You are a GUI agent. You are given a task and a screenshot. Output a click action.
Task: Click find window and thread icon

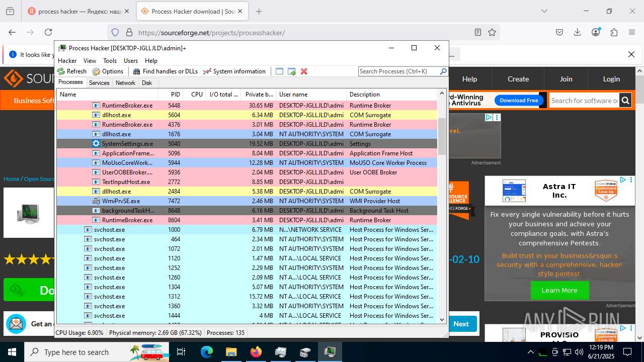(292, 71)
